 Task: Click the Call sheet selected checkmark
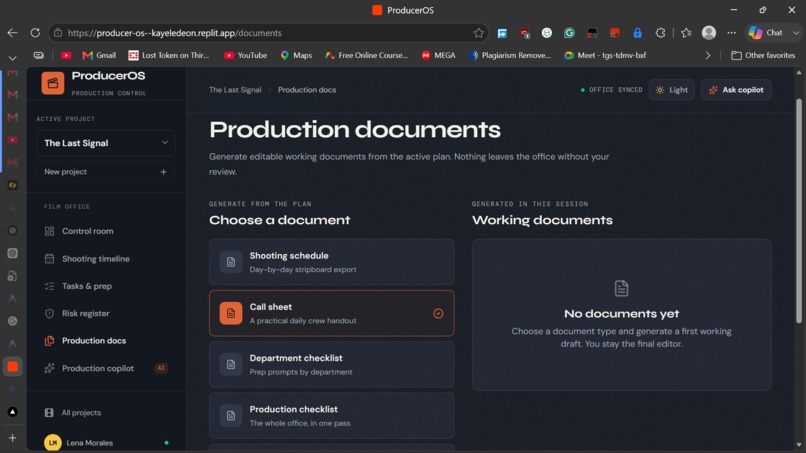click(438, 313)
